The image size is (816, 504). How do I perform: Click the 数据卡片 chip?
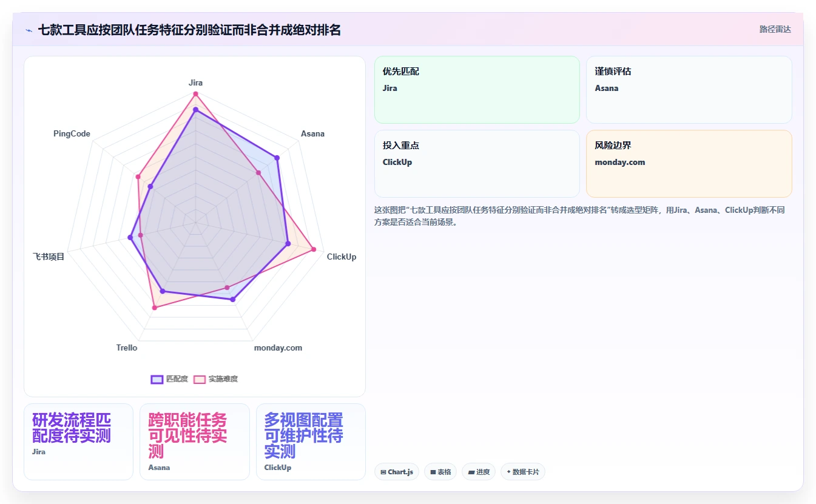pyautogui.click(x=522, y=472)
